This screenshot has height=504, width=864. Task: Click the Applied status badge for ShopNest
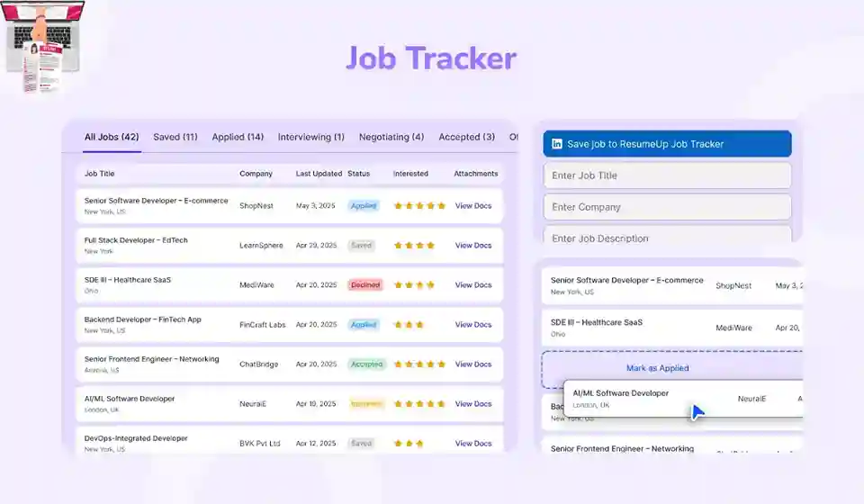tap(363, 205)
